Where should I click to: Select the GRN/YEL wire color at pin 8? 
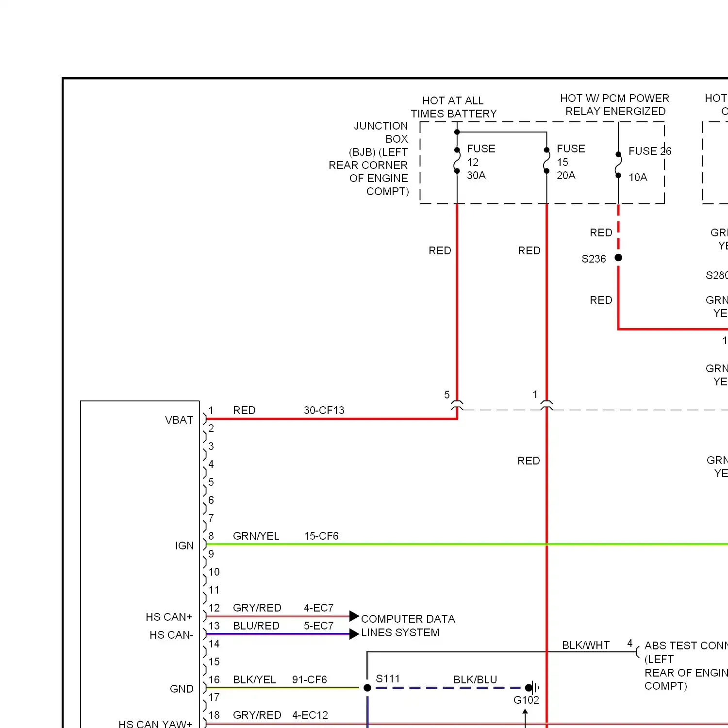tap(256, 536)
